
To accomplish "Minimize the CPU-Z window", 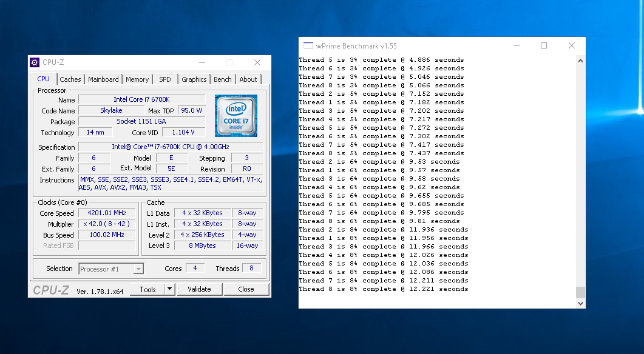I will point(202,62).
